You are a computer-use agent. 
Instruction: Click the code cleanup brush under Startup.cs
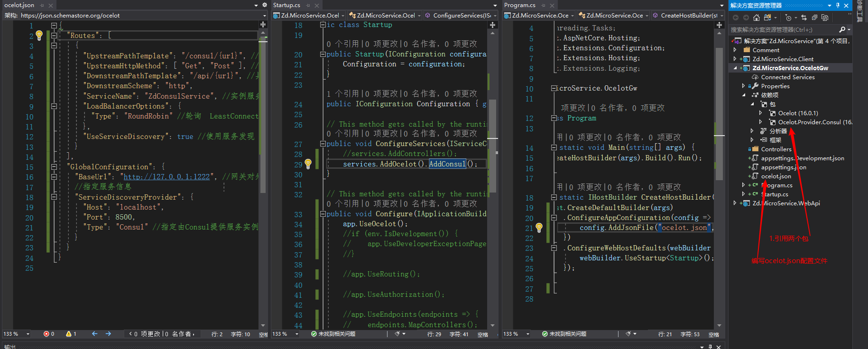[x=398, y=334]
